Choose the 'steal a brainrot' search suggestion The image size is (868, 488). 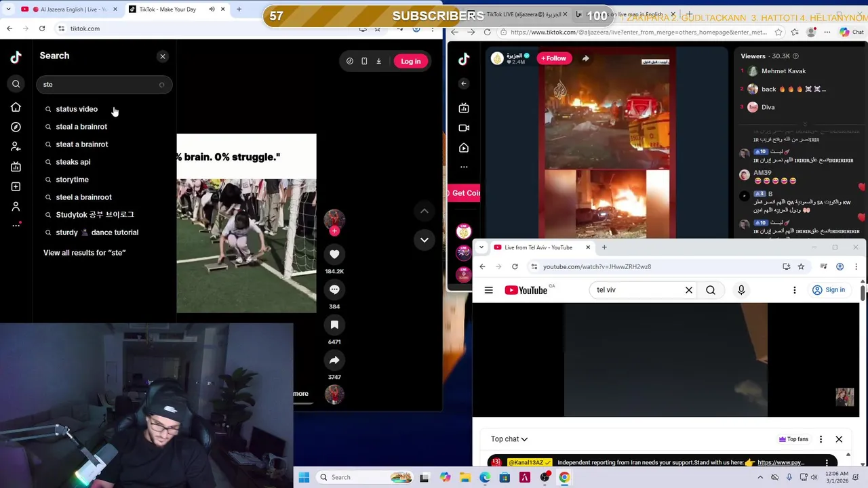(81, 127)
